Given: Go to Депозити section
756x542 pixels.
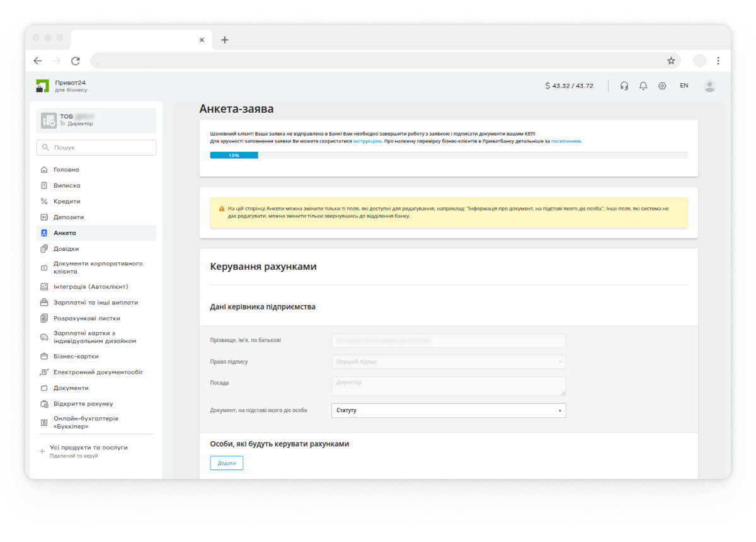Looking at the screenshot, I should [69, 217].
